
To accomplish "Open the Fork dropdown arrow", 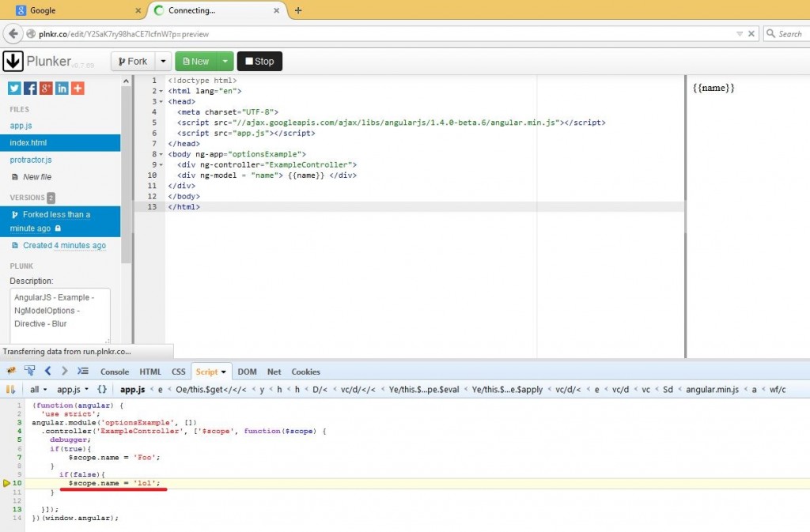I will (x=162, y=62).
